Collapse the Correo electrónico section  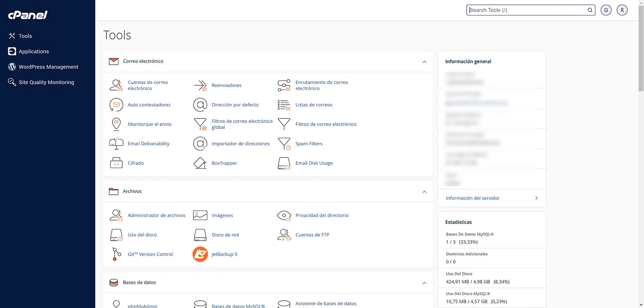click(424, 62)
